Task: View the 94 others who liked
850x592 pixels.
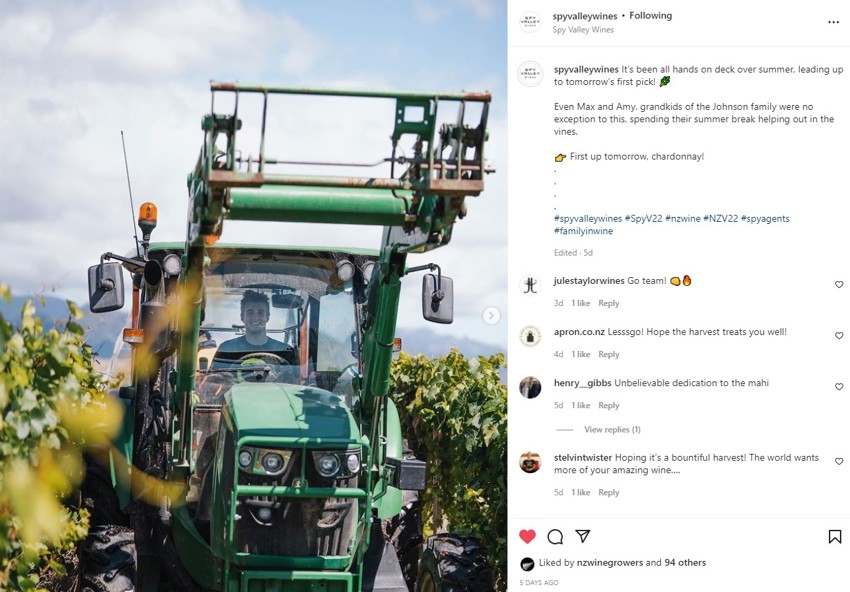Action: [x=685, y=563]
